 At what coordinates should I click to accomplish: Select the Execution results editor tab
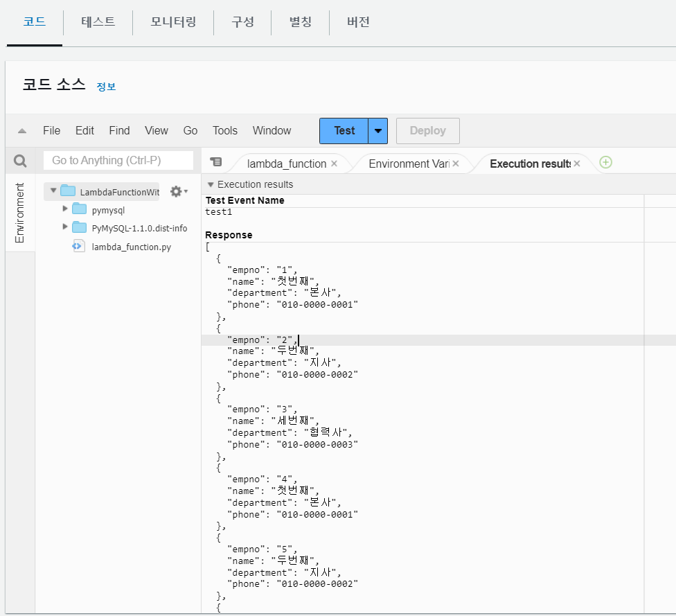click(x=531, y=164)
